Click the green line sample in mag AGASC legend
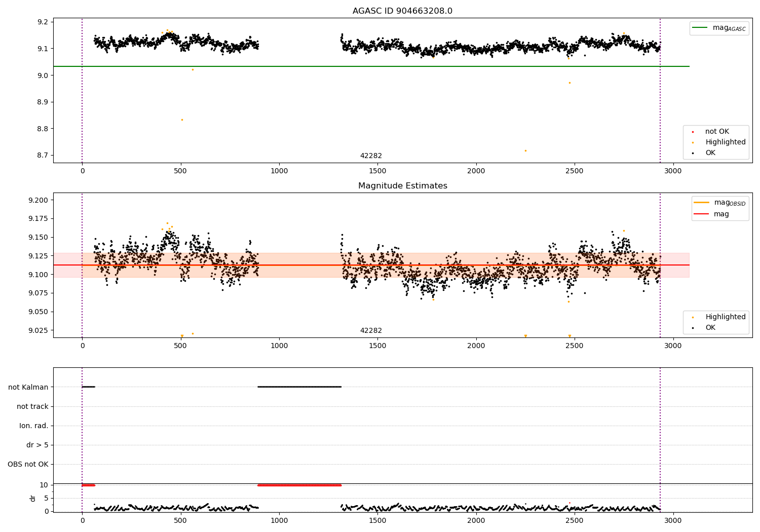The height and width of the screenshot is (532, 760). pos(700,28)
